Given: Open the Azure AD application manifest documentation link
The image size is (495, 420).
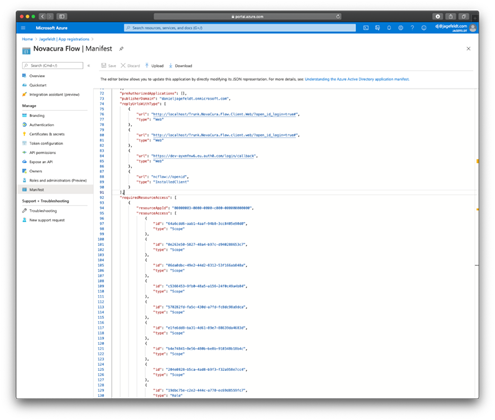Looking at the screenshot, I should tap(357, 79).
